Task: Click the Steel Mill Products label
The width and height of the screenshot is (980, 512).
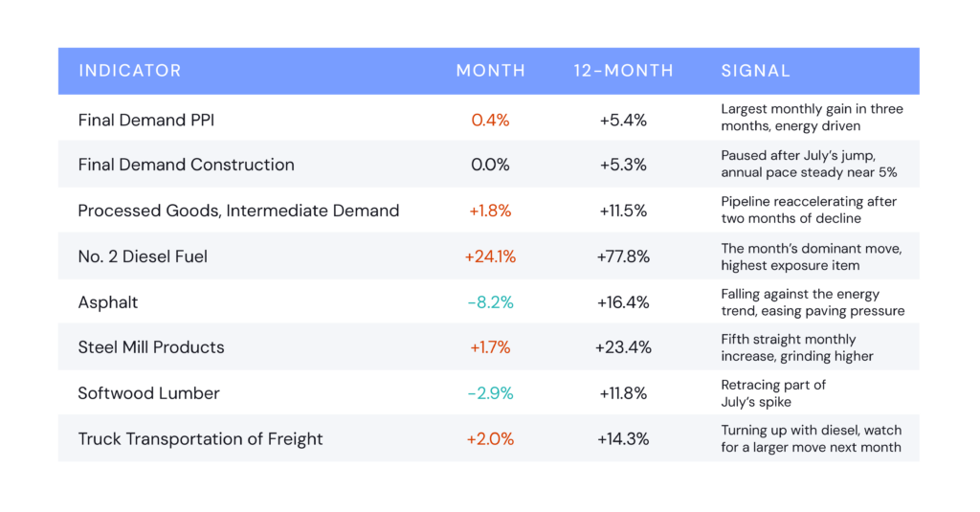Action: click(151, 347)
